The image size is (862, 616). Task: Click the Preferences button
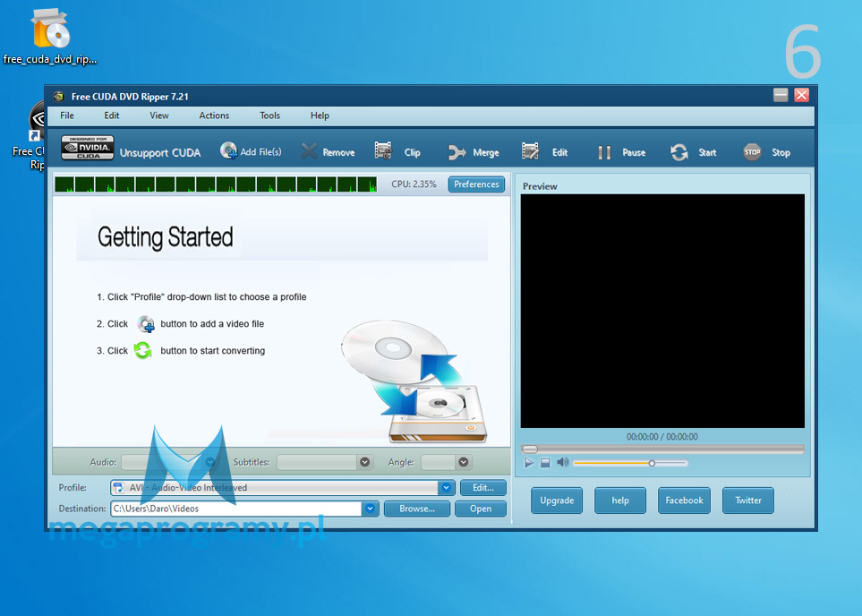tap(476, 184)
